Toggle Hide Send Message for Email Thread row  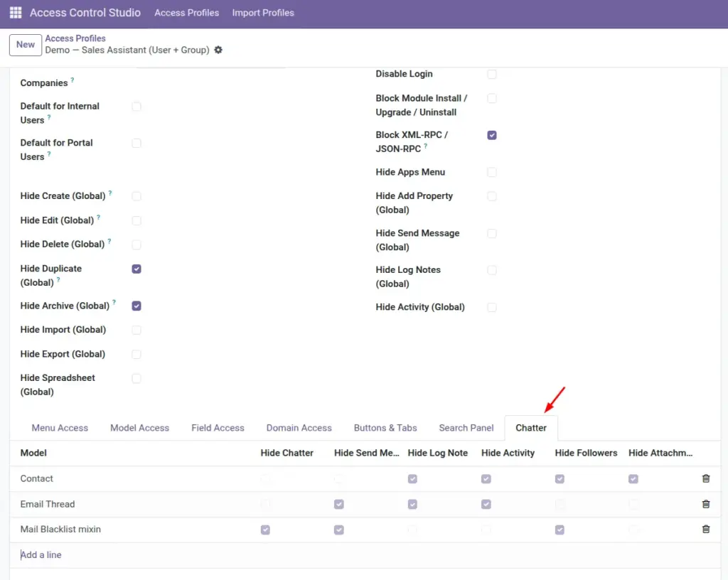tap(339, 505)
